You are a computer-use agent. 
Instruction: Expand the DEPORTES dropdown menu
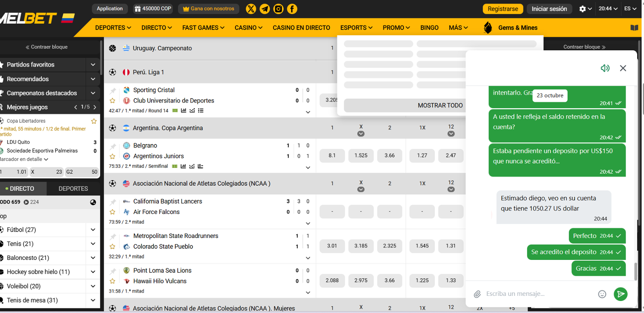click(113, 27)
